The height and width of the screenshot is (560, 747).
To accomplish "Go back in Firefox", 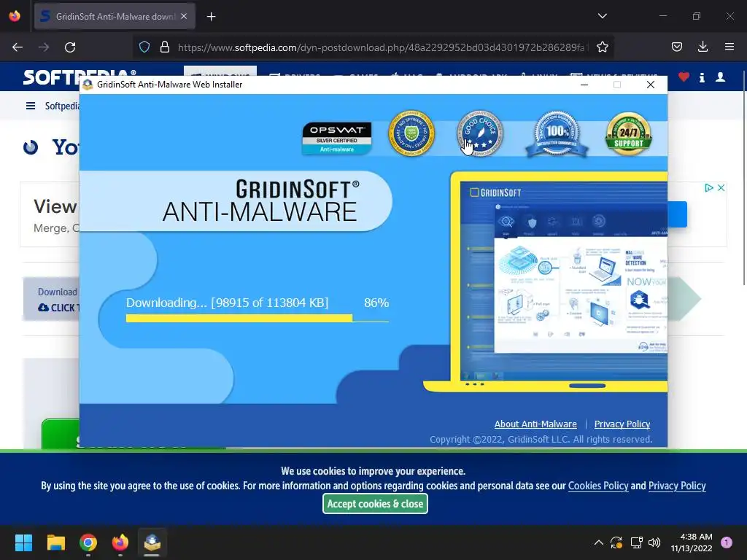I will coord(18,47).
